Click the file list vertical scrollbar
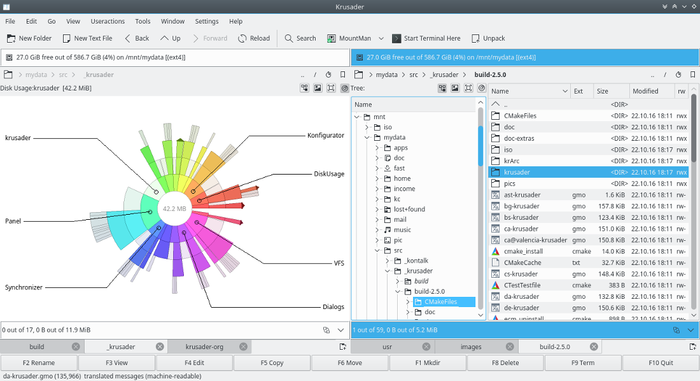 [x=693, y=202]
